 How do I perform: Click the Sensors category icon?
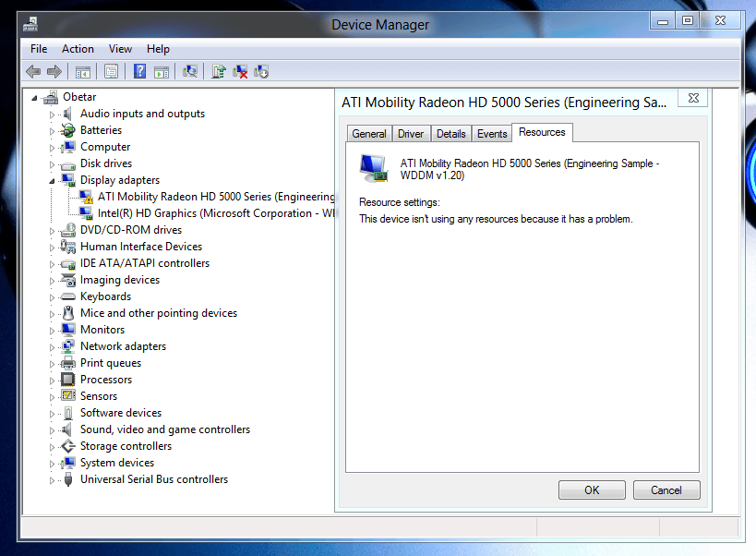click(68, 396)
